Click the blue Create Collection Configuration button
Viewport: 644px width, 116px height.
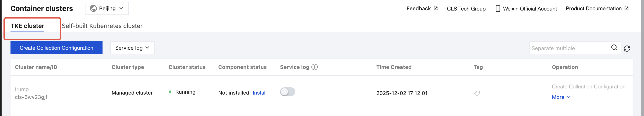[x=56, y=48]
